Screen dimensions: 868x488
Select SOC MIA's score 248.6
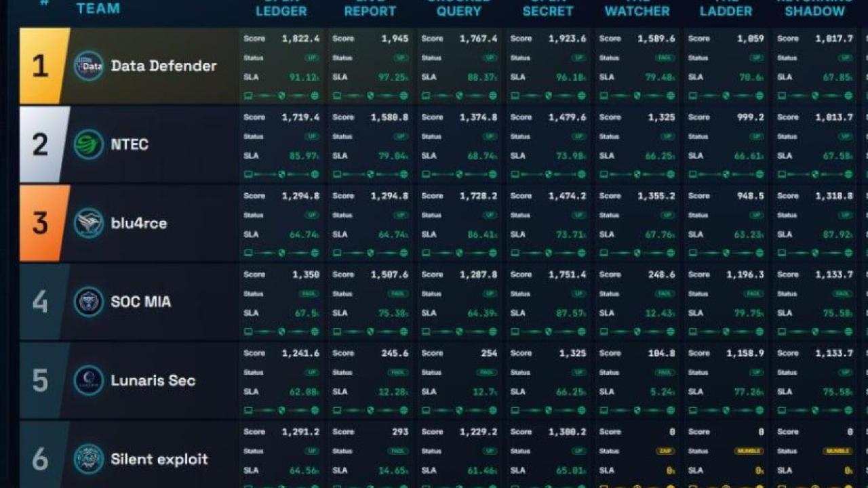click(x=662, y=274)
